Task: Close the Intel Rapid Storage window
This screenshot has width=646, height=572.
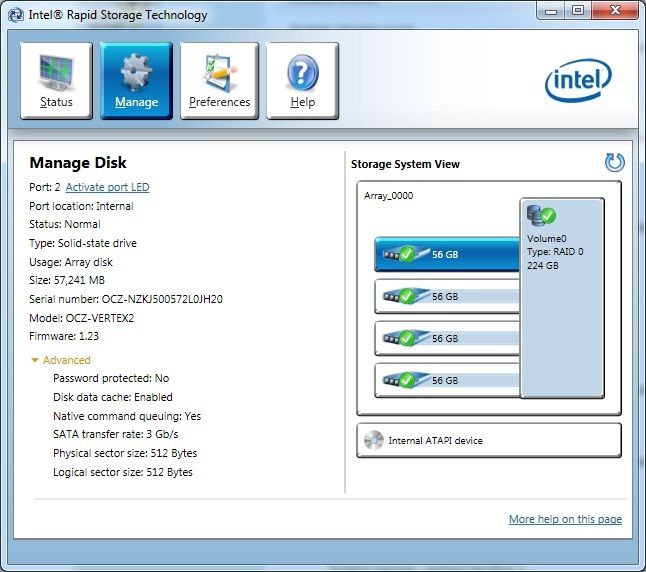Action: click(615, 11)
